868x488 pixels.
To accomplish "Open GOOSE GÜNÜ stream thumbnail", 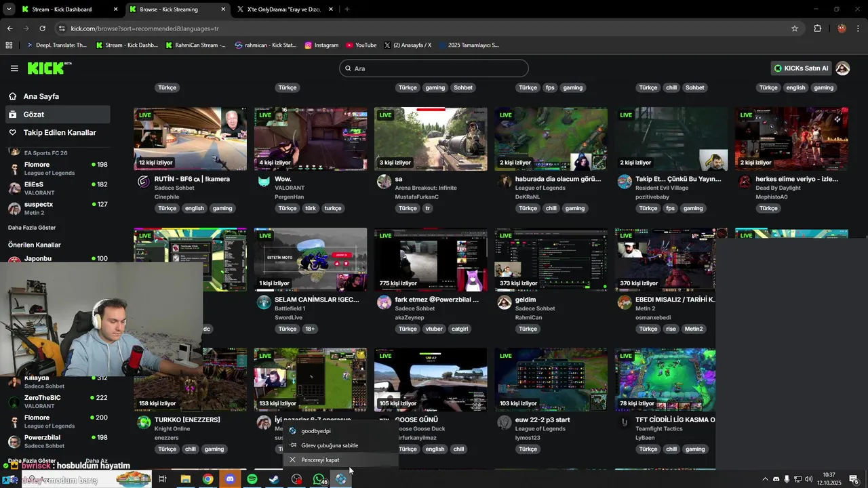I will point(431,380).
